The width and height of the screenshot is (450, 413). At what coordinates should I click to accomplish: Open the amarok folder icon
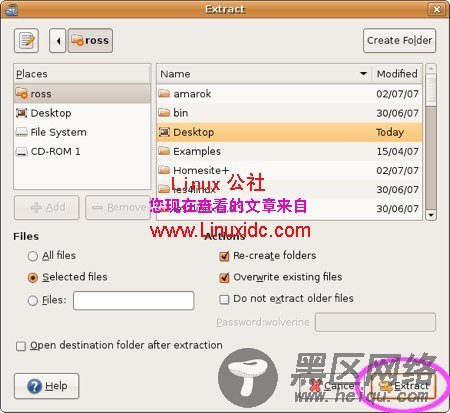tap(164, 93)
